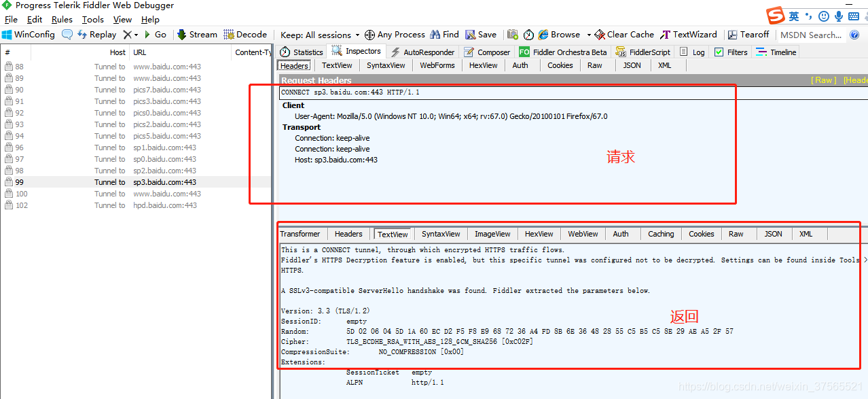Toggle the Filters tab checkbox
868x399 pixels.
[719, 52]
